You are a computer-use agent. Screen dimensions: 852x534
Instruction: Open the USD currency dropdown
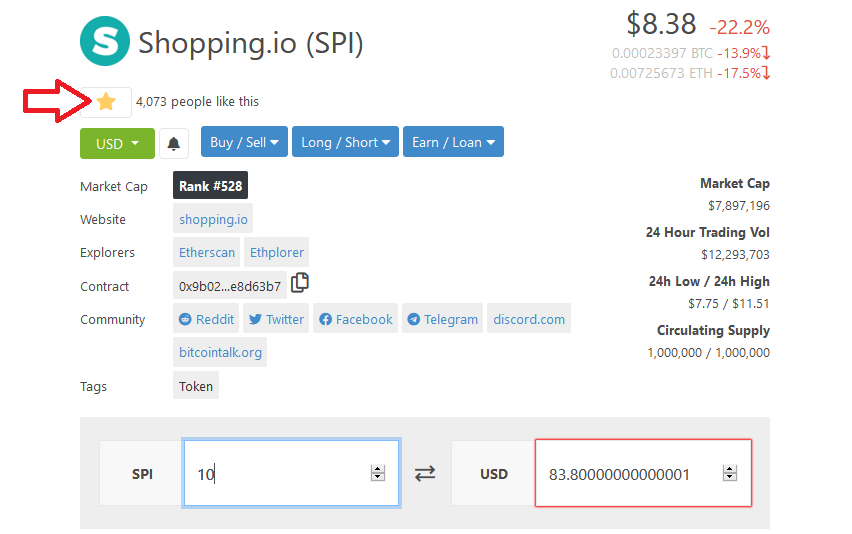117,143
